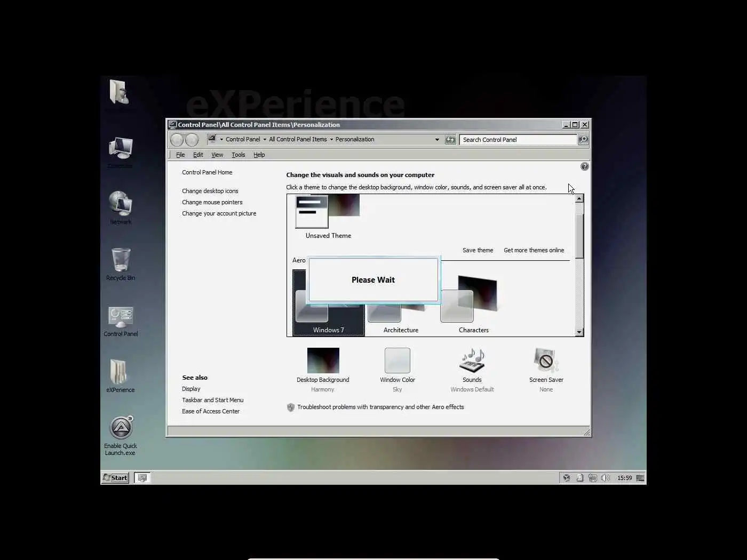Viewport: 747px width, 560px height.
Task: Expand the arrow before Control Panel breadcrumb
Action: [221, 140]
